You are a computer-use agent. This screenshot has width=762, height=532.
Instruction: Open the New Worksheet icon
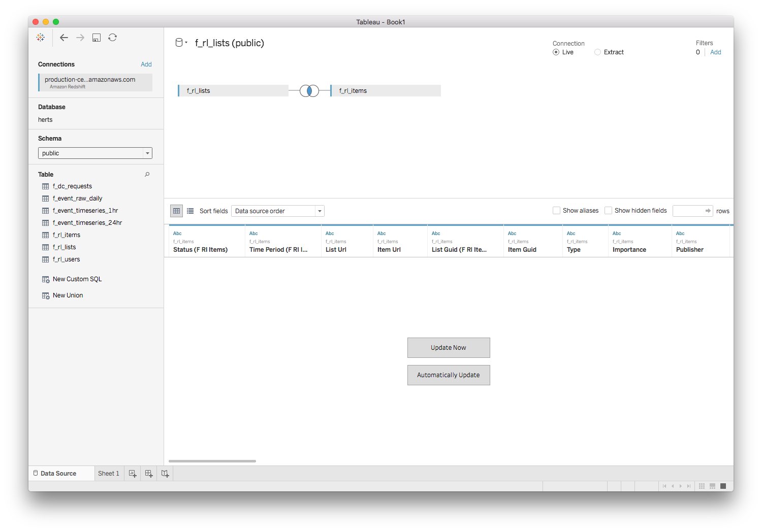[132, 473]
